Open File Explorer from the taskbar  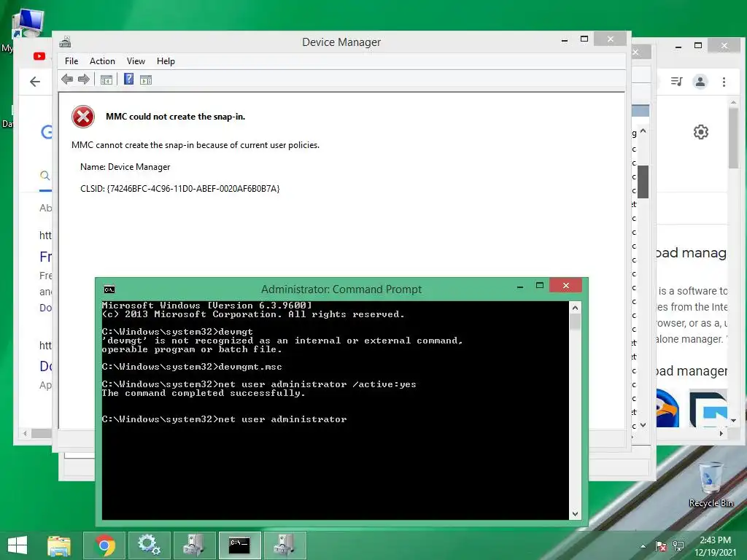click(59, 545)
